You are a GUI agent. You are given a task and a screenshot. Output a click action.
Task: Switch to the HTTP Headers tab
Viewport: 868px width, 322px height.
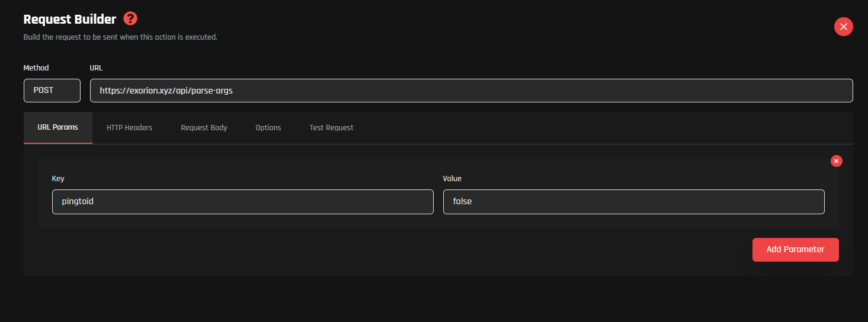click(x=129, y=127)
